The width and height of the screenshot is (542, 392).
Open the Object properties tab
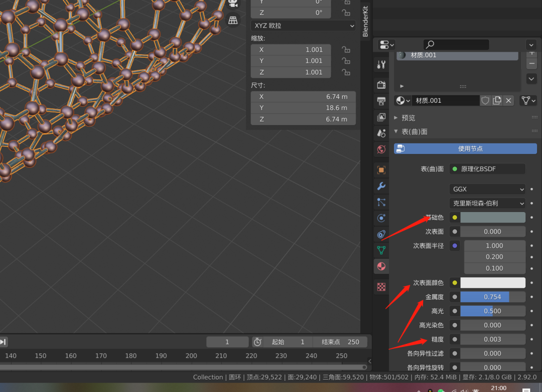381,170
